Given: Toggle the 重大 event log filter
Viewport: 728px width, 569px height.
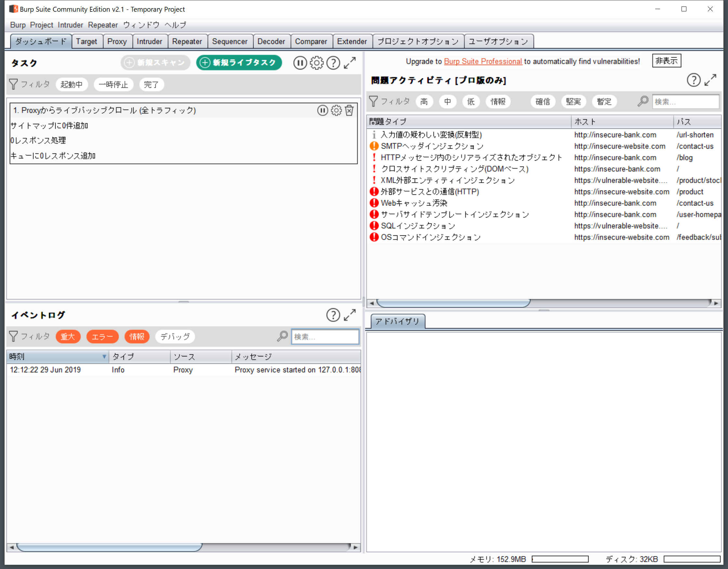Looking at the screenshot, I should coord(68,337).
